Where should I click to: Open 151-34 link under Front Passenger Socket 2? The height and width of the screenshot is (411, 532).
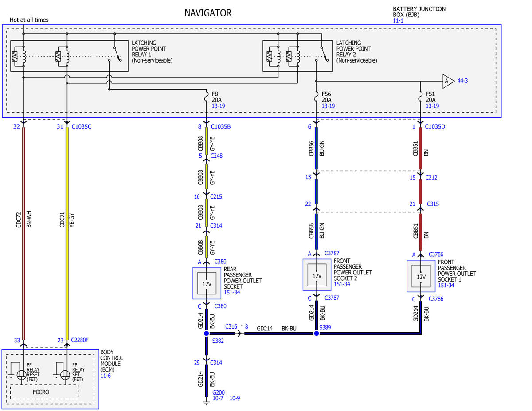click(x=342, y=284)
